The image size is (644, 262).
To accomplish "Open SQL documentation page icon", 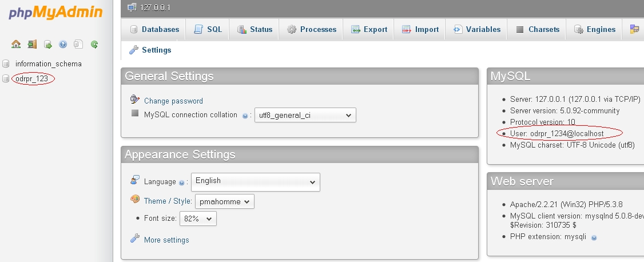I will pos(78,44).
